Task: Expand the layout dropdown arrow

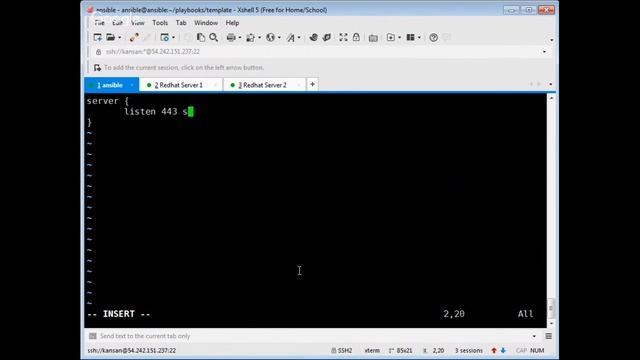Action: coord(419,38)
